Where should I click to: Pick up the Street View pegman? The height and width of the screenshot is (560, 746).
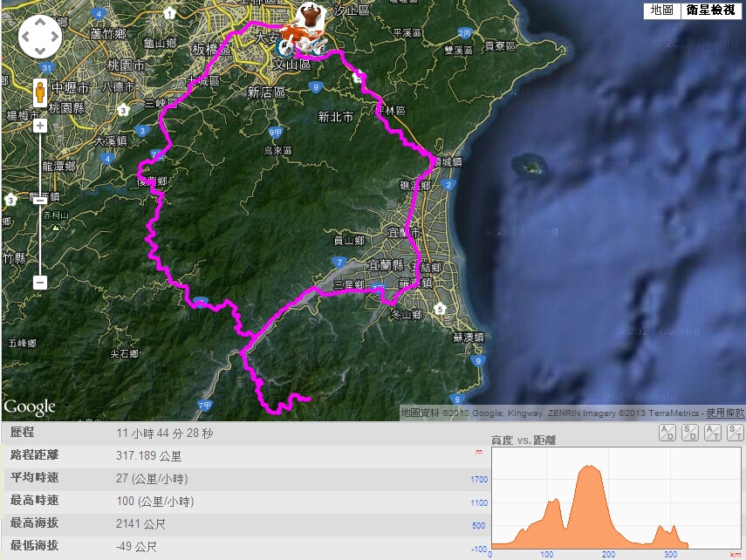click(x=40, y=92)
